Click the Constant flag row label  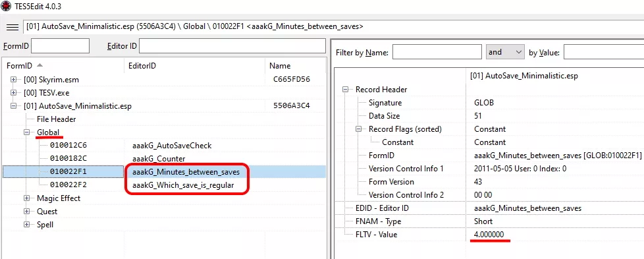click(398, 142)
